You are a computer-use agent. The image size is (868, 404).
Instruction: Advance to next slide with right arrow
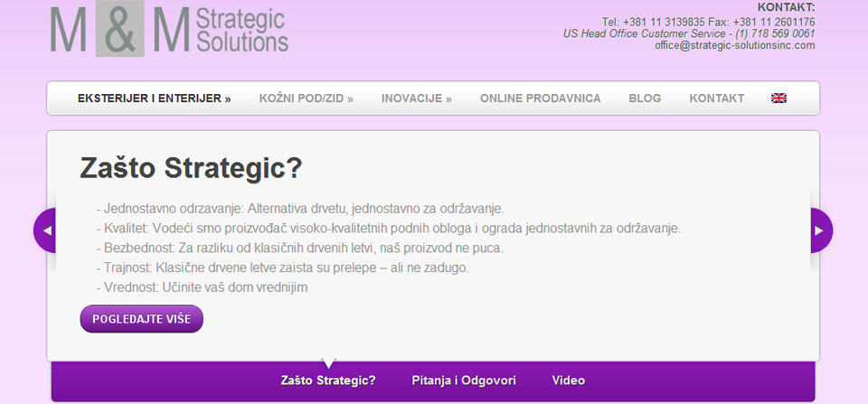pos(819,230)
